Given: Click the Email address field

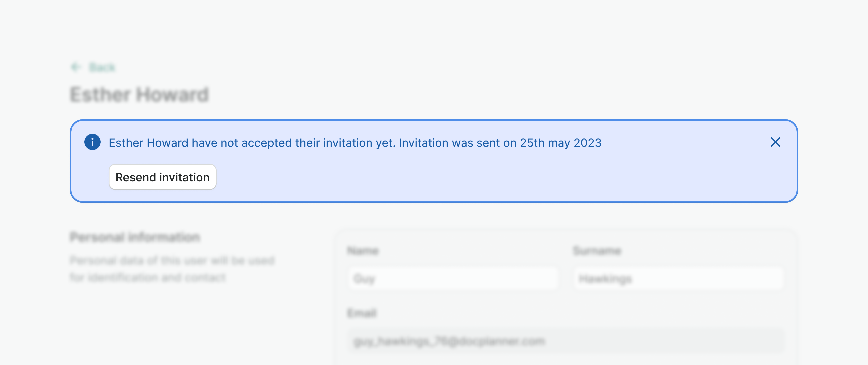Looking at the screenshot, I should point(566,341).
